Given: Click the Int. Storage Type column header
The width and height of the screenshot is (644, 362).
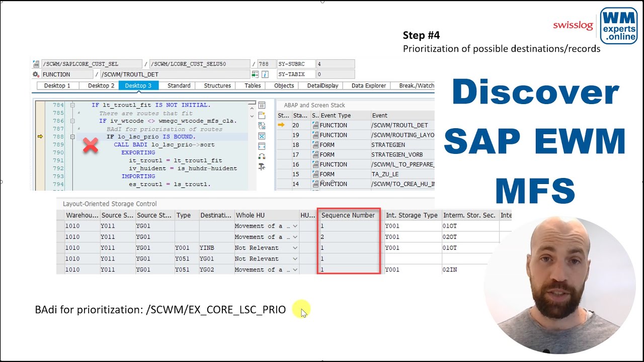Looking at the screenshot, I should click(412, 215).
